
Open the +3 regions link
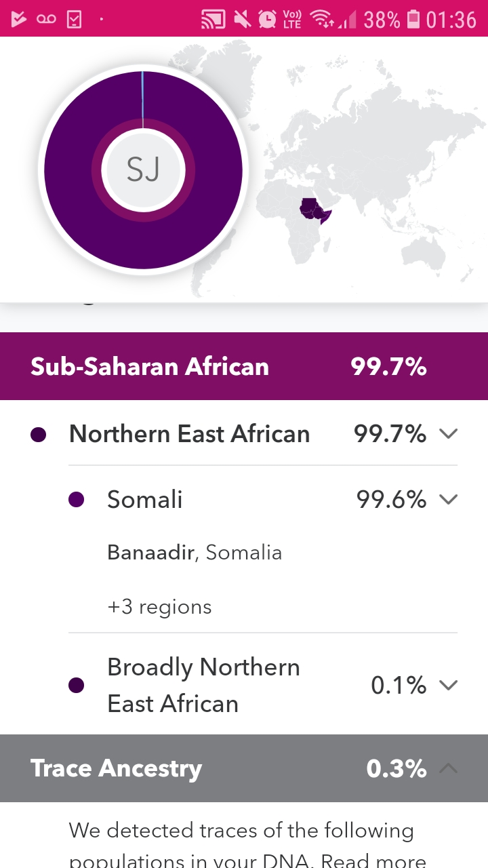click(x=159, y=607)
